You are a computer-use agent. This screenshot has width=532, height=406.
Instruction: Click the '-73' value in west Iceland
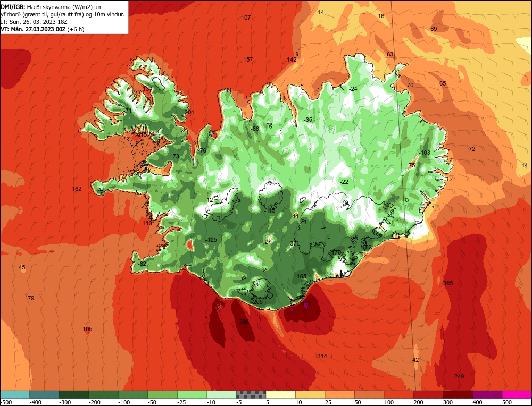(174, 156)
